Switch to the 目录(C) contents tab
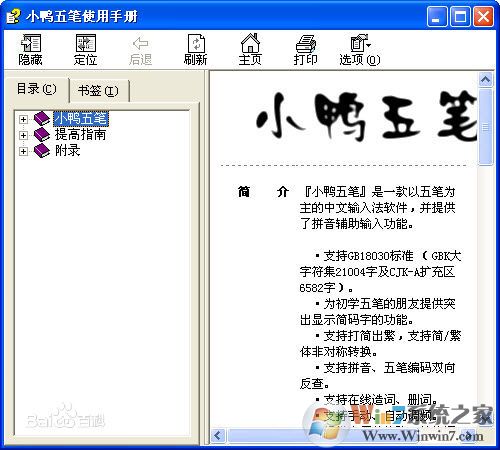Screen dimensions: 500x450 point(37,89)
